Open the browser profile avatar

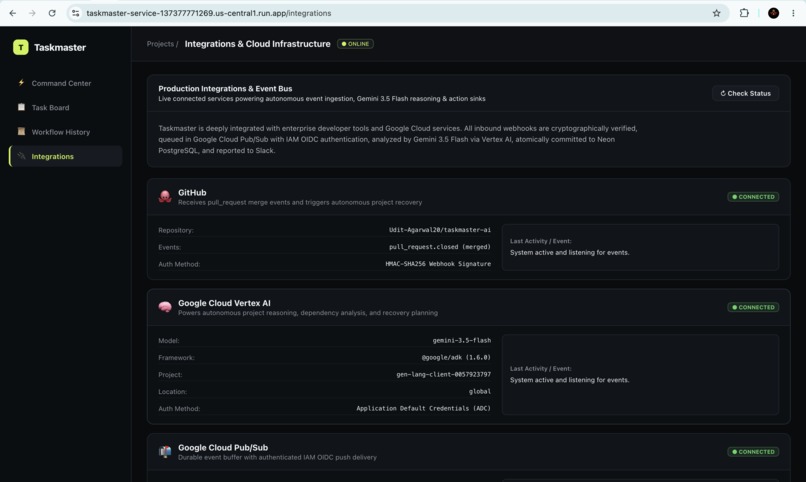[x=773, y=13]
